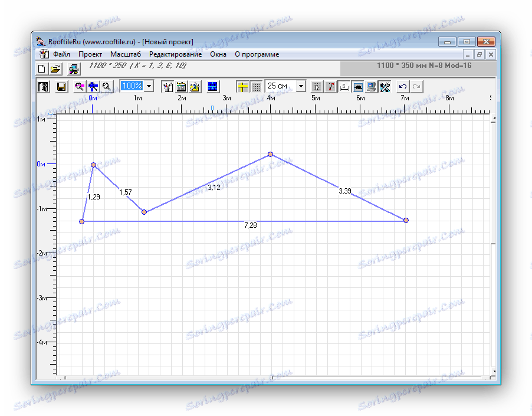Click the blue 0м marker on vertical ruler
Screen dimensions: 532x416
[41, 164]
